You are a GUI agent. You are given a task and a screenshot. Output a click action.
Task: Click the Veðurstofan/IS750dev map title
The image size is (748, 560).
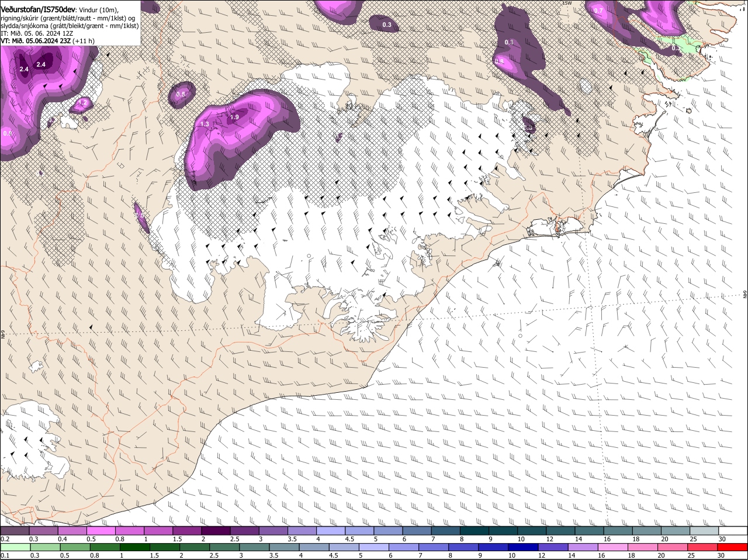tap(38, 9)
